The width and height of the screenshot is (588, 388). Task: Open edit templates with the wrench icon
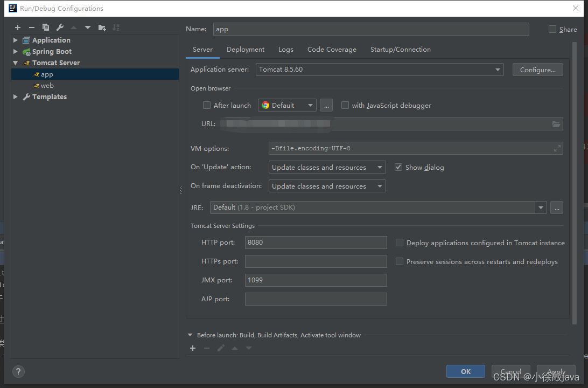[x=59, y=27]
